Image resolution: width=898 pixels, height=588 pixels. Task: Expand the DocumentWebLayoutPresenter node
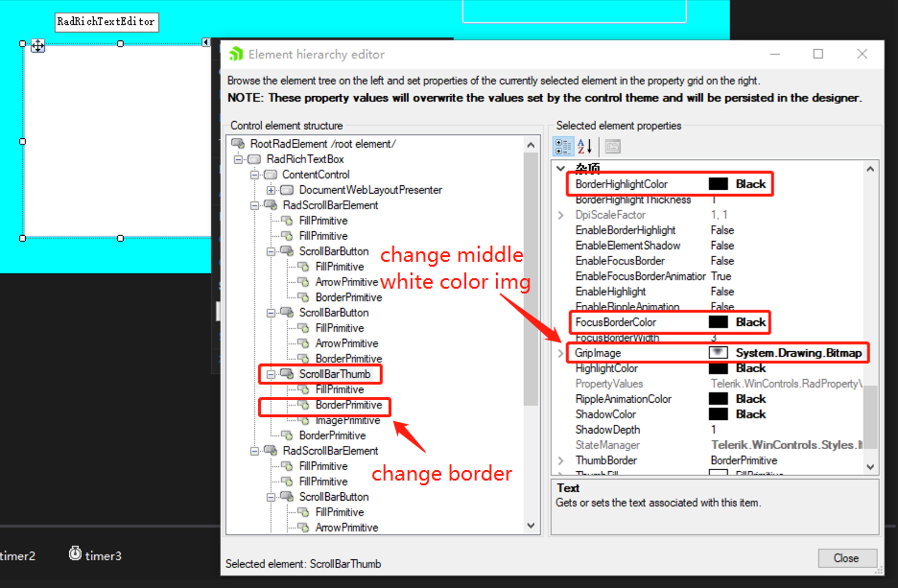tap(271, 190)
